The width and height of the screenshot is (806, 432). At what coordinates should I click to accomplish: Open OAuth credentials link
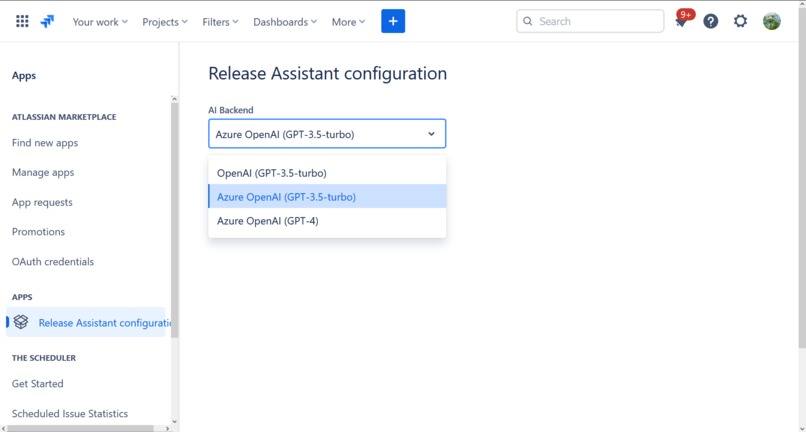(x=53, y=261)
